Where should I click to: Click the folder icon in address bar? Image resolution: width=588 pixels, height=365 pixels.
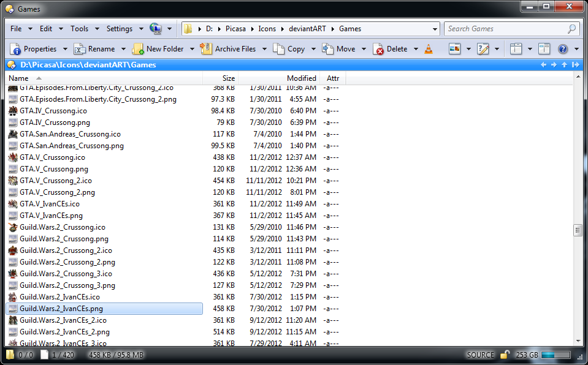(188, 29)
